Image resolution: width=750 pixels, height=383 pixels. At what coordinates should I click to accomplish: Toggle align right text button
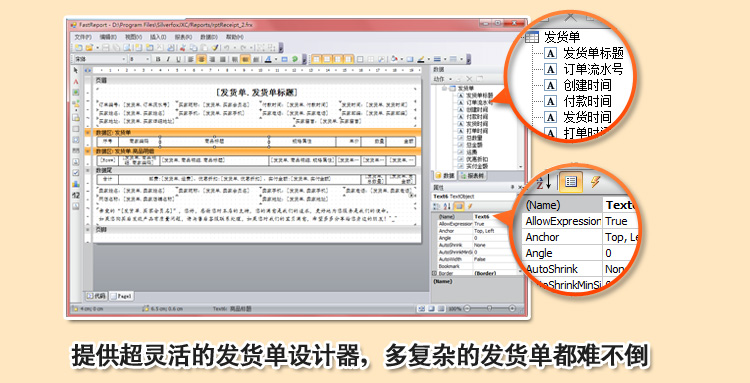[212, 59]
